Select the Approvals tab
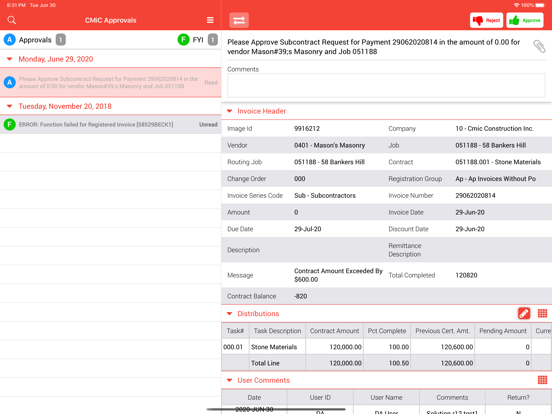The width and height of the screenshot is (552, 414). pos(34,40)
